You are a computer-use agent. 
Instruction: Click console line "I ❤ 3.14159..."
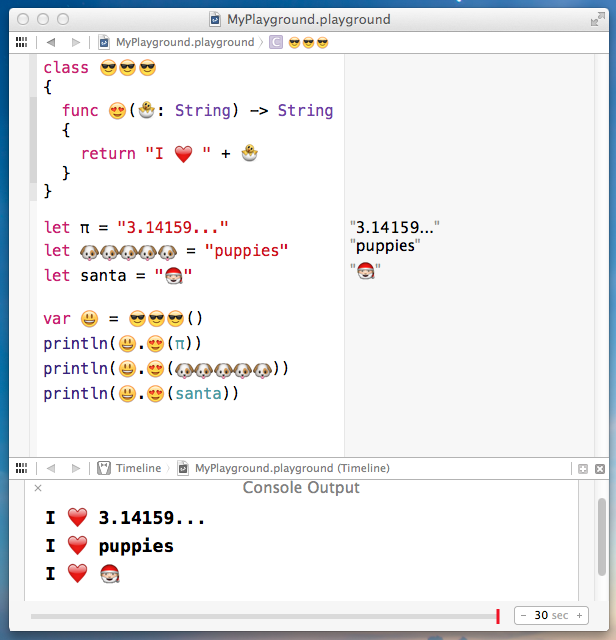coord(125,518)
